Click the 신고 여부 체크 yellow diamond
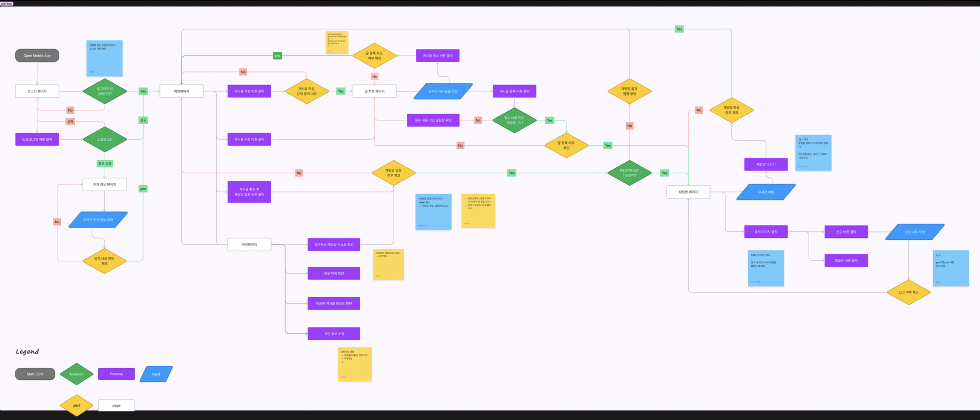This screenshot has width=980, height=420. pyautogui.click(x=908, y=292)
